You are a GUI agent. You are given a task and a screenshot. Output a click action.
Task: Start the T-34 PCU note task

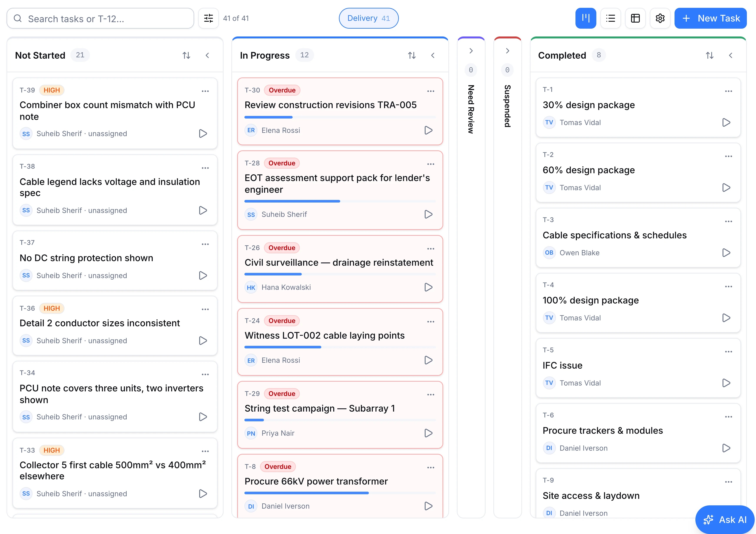[x=203, y=417]
